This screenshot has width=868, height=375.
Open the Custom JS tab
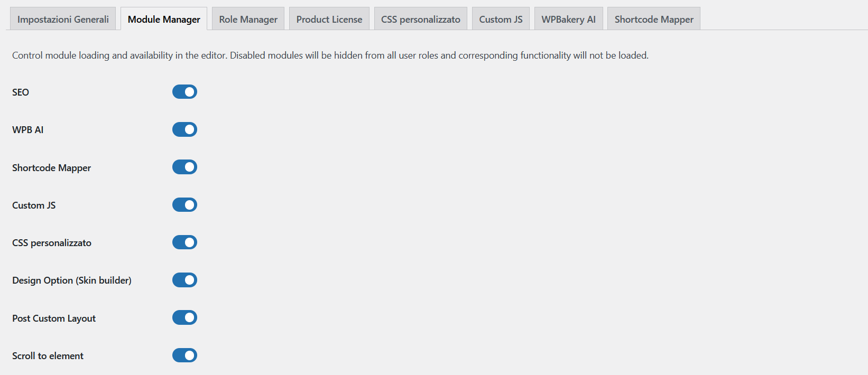coord(501,19)
